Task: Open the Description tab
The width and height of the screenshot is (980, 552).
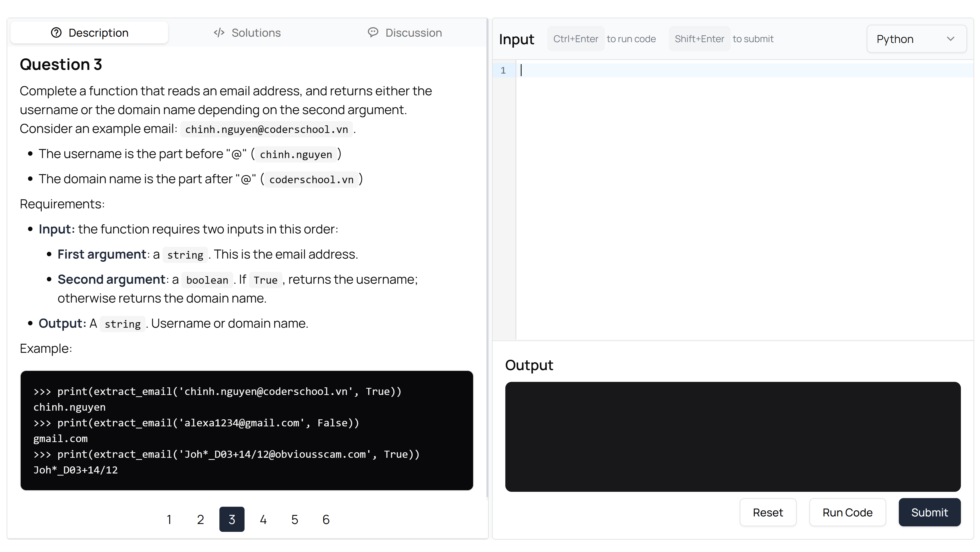Action: [x=89, y=33]
